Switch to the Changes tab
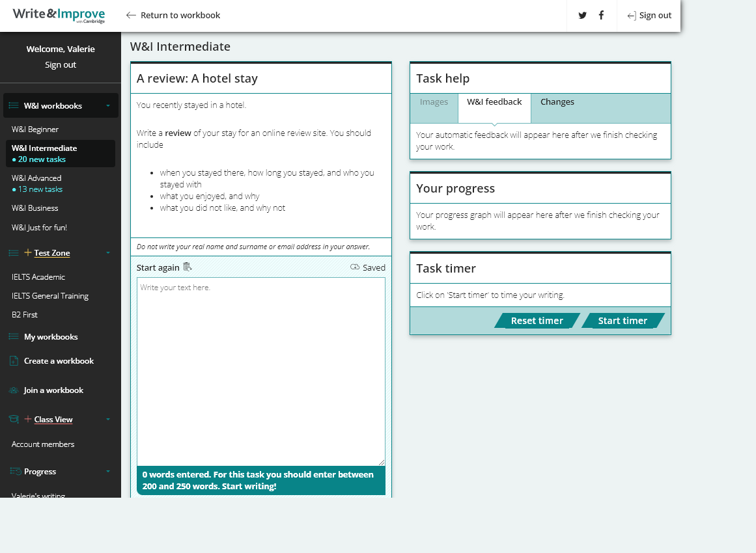The image size is (756, 553). pyautogui.click(x=557, y=102)
